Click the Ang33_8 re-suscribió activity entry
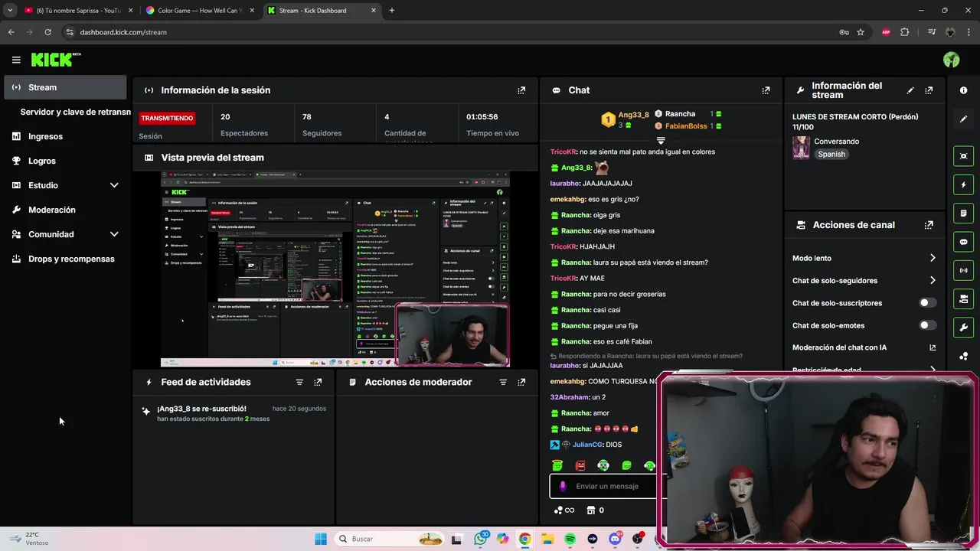The height and width of the screenshot is (551, 980). tap(234, 413)
